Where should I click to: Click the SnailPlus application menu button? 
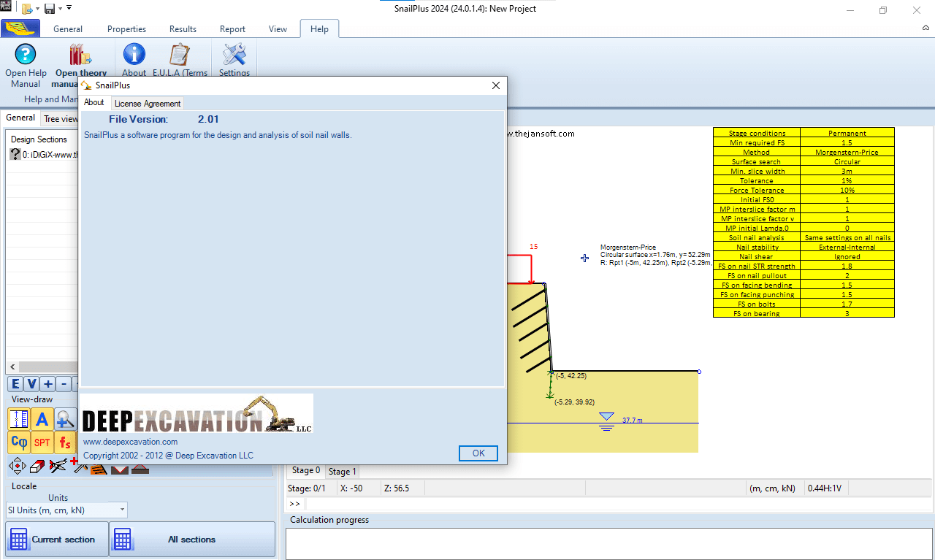tap(20, 28)
